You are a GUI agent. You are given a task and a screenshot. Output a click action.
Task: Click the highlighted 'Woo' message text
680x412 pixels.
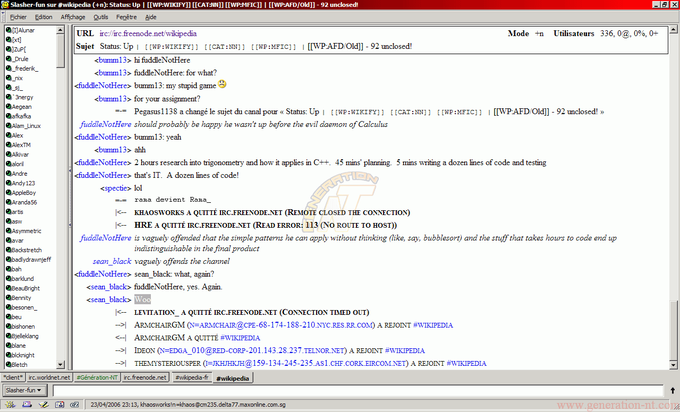142,299
